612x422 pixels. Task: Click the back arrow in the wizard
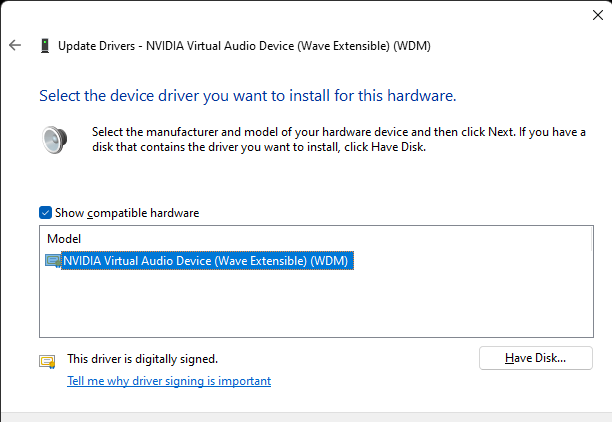pyautogui.click(x=14, y=45)
